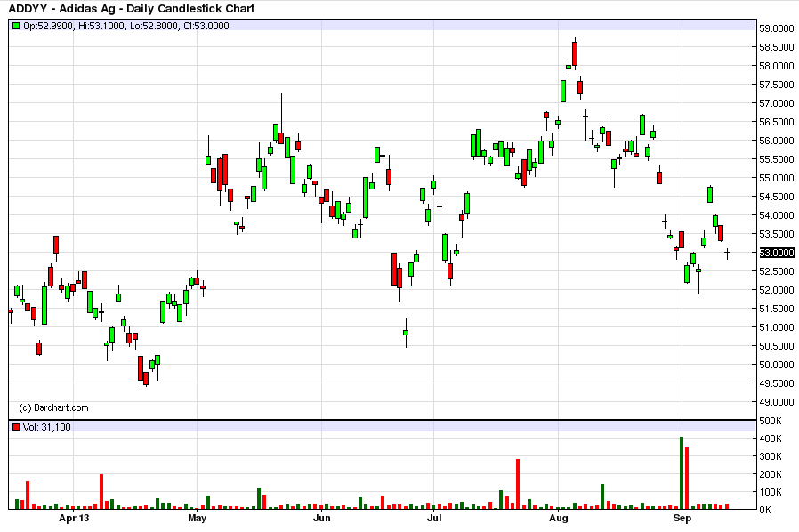This screenshot has height=532, width=799.
Task: Click the 200K volume axis label
Action: click(771, 474)
